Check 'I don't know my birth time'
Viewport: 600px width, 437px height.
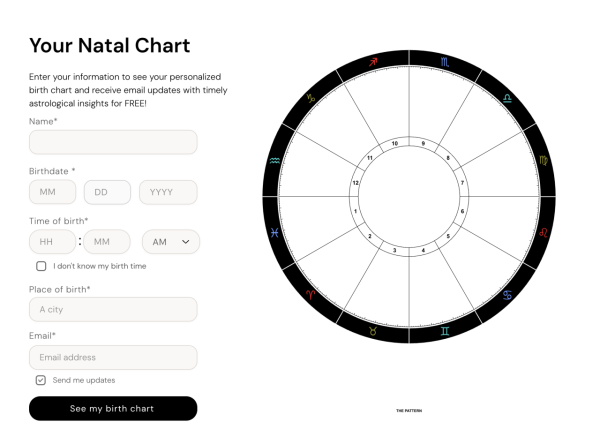(41, 266)
